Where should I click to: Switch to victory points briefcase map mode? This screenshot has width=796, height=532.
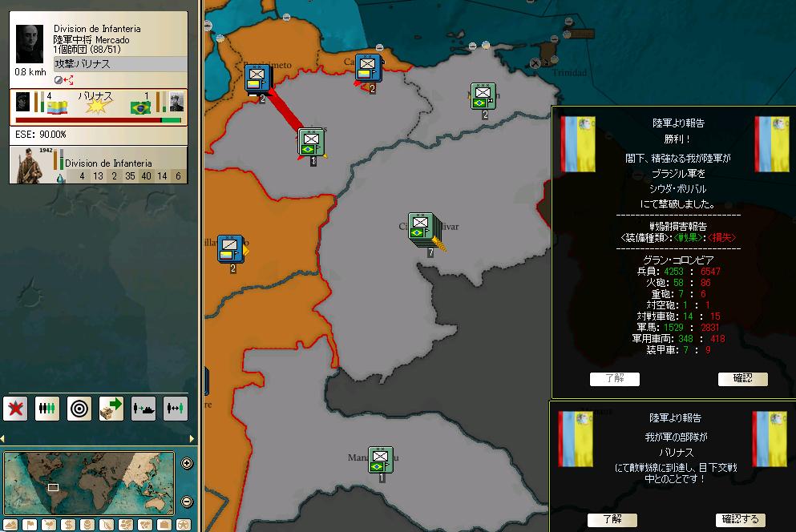click(x=164, y=525)
